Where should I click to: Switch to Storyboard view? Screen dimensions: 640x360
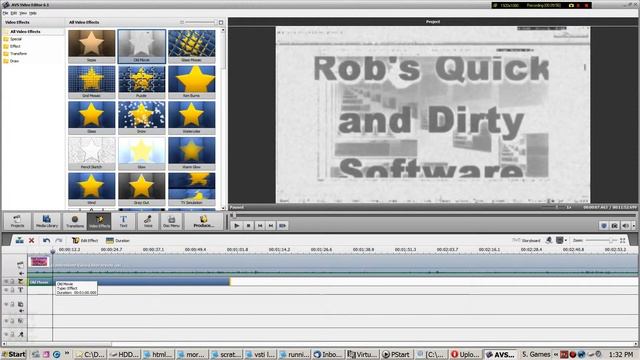tap(526, 240)
